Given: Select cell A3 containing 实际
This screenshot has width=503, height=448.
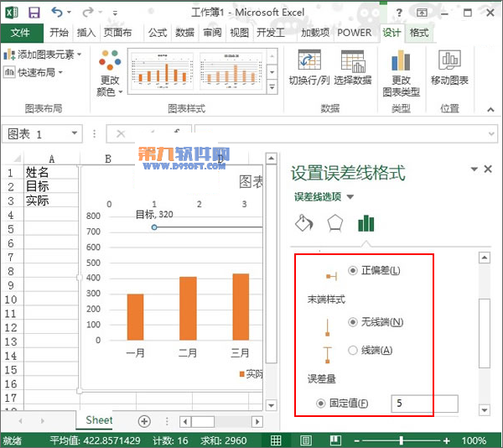Looking at the screenshot, I should 50,201.
